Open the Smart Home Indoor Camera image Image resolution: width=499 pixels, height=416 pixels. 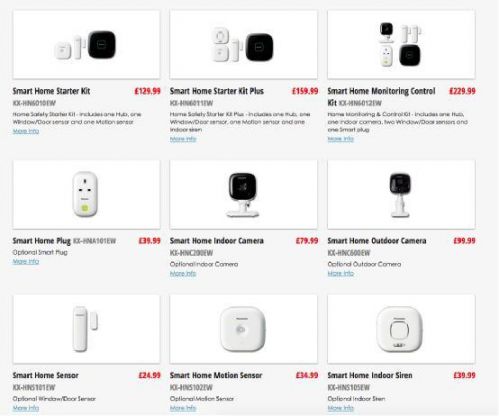click(x=244, y=194)
